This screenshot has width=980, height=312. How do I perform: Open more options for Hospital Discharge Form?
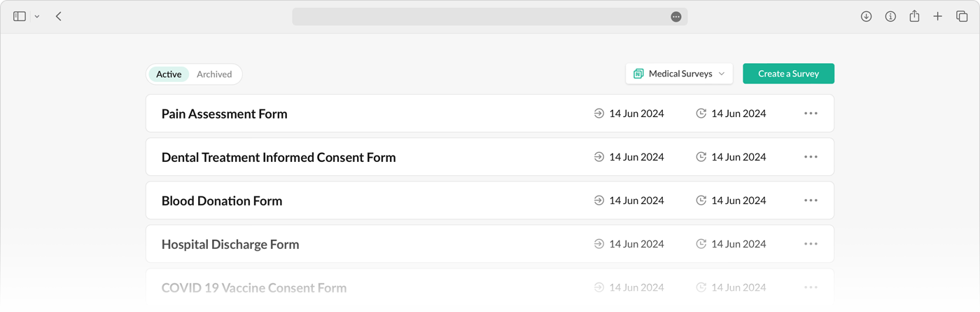pos(811,244)
